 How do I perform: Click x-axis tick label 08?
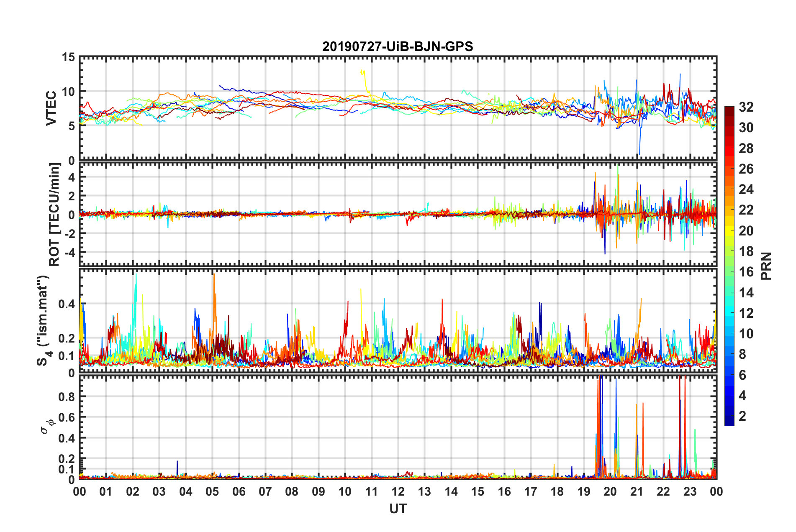coord(292,491)
